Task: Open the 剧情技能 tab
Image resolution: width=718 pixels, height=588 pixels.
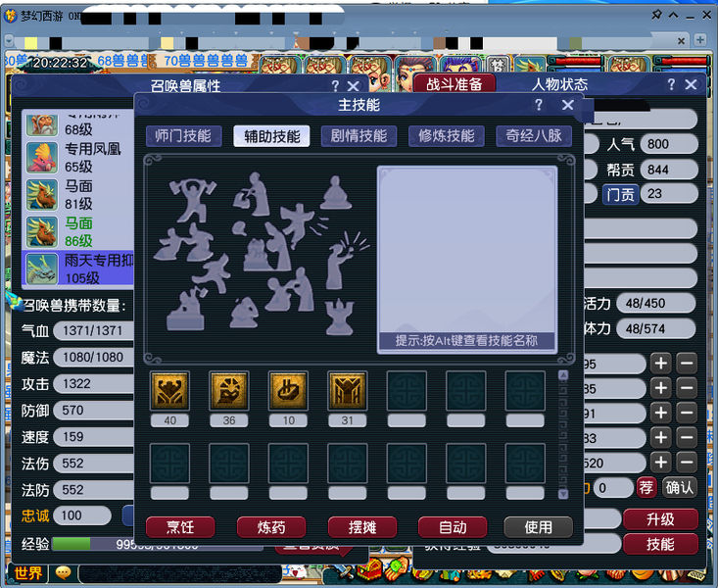Action: click(x=359, y=136)
